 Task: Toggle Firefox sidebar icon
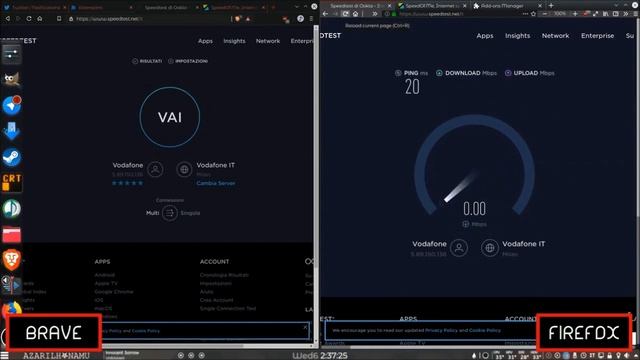(x=616, y=13)
